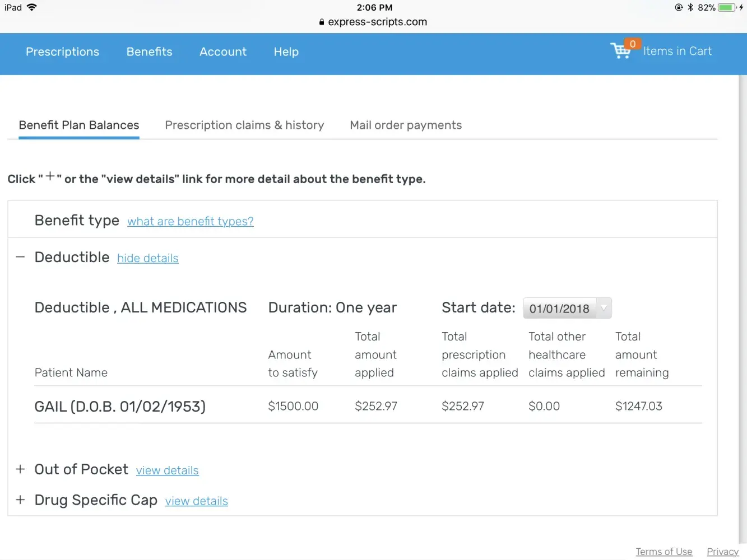Select the Benefit Plan Balances tab
The width and height of the screenshot is (747, 560).
(79, 125)
